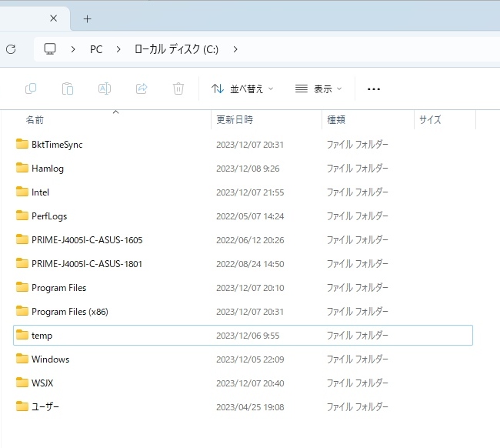Viewport: 500px width, 448px height.
Task: Click the Hamlog folder name
Action: (48, 169)
